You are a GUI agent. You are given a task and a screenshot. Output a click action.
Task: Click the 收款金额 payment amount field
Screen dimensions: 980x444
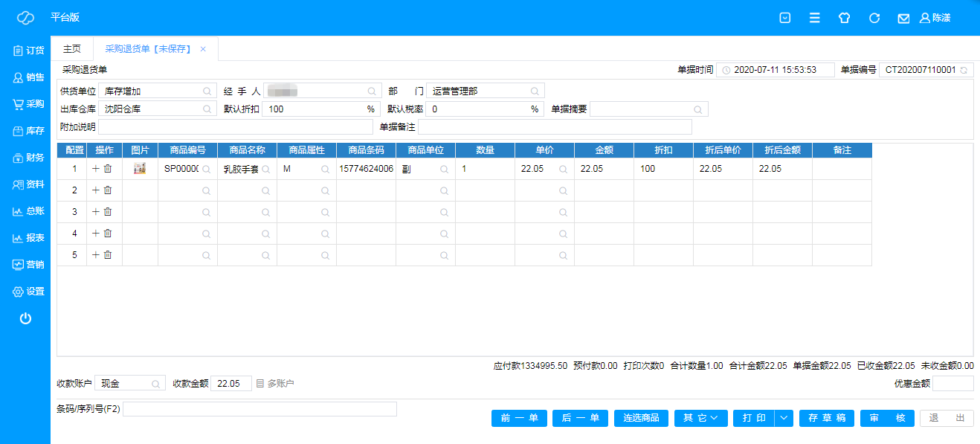(231, 384)
